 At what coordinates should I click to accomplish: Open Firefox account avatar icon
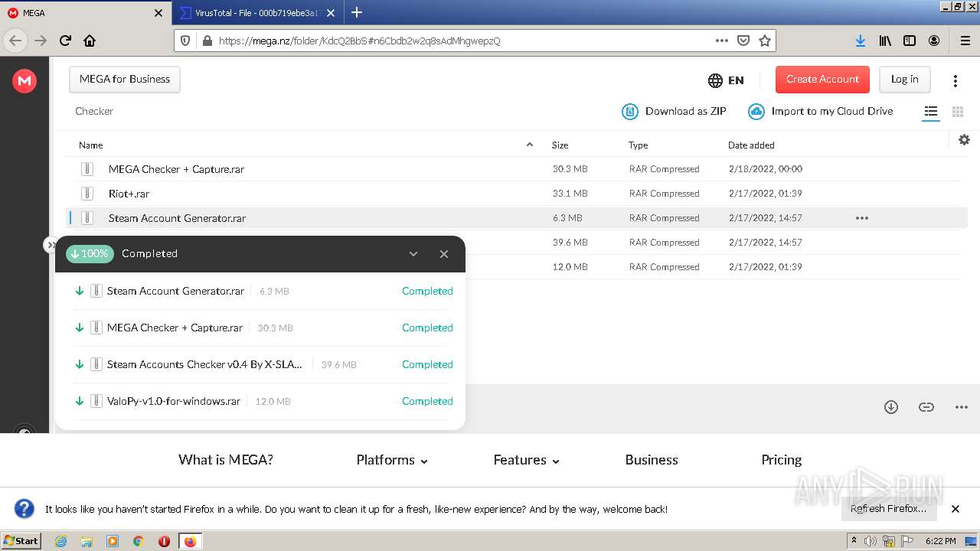(x=934, y=41)
